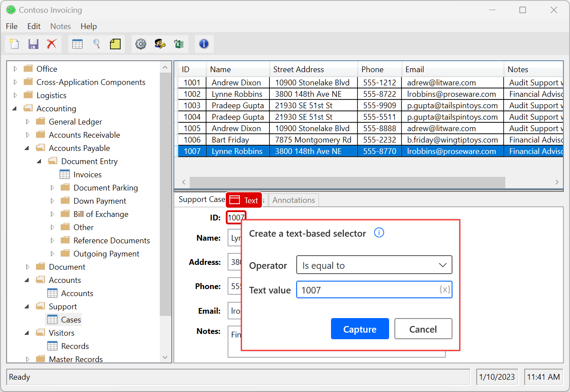Image resolution: width=570 pixels, height=392 pixels.
Task: Click the Cancel button
Action: click(423, 329)
